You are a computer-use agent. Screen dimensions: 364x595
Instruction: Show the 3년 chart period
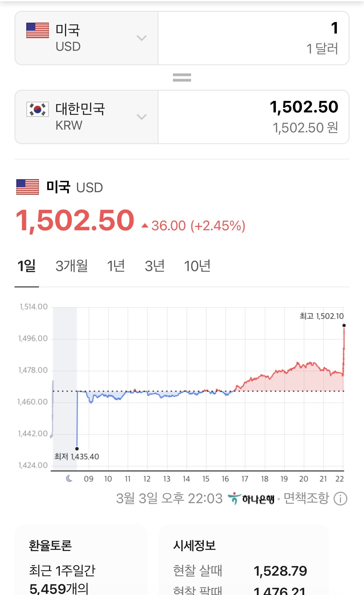point(155,266)
